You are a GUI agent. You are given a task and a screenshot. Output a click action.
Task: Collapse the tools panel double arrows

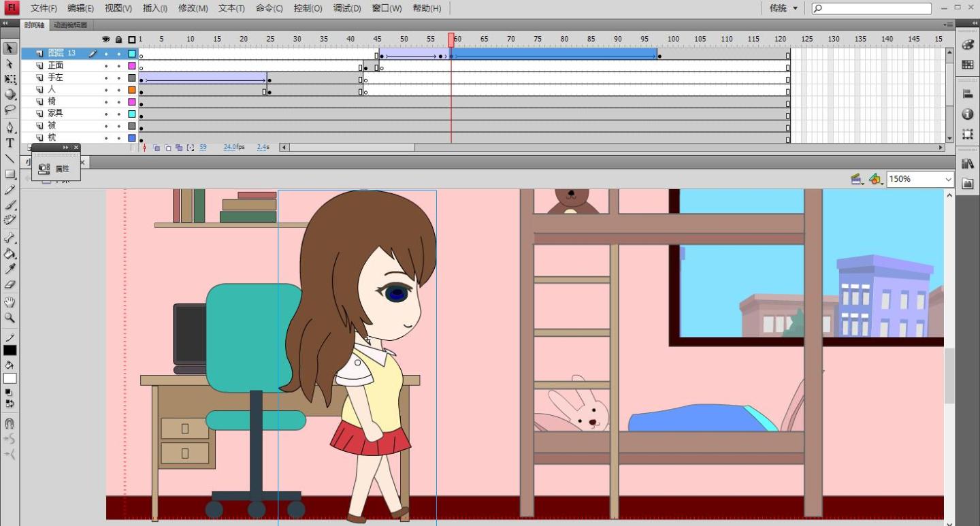[x=6, y=22]
